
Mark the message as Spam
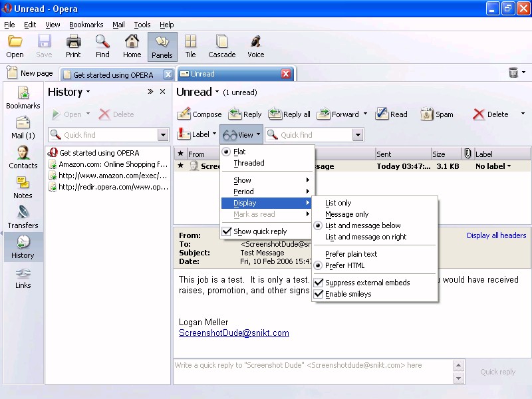tap(437, 114)
